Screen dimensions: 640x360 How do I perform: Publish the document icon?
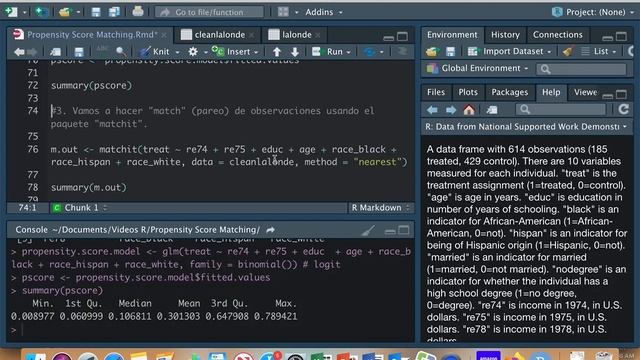pyautogui.click(x=370, y=52)
